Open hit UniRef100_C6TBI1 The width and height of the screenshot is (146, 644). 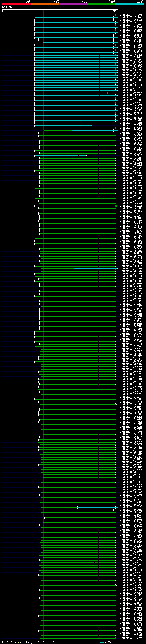(131, 22)
